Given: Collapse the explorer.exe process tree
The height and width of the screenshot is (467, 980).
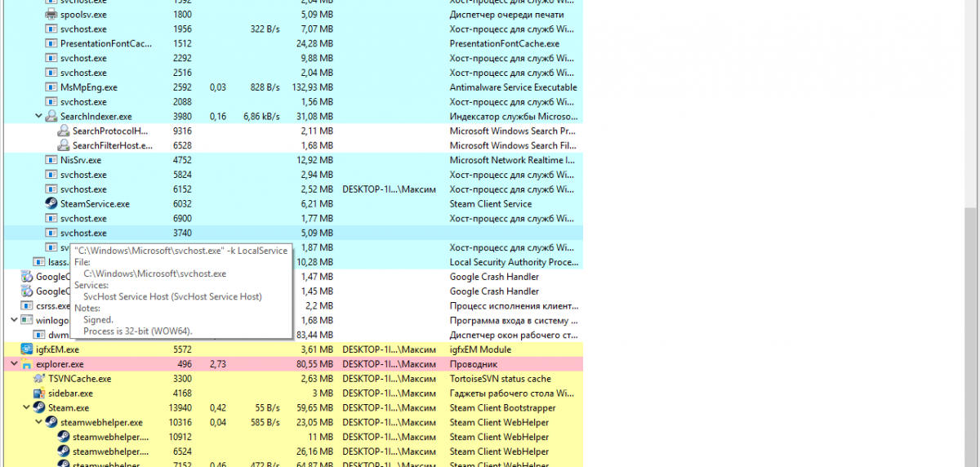Looking at the screenshot, I should (x=14, y=364).
